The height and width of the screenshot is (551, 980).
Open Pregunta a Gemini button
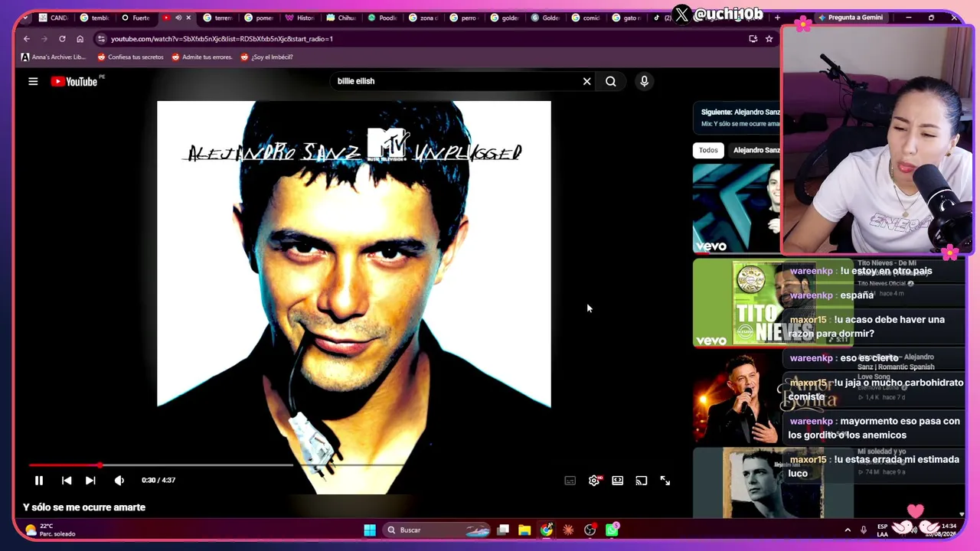(850, 18)
